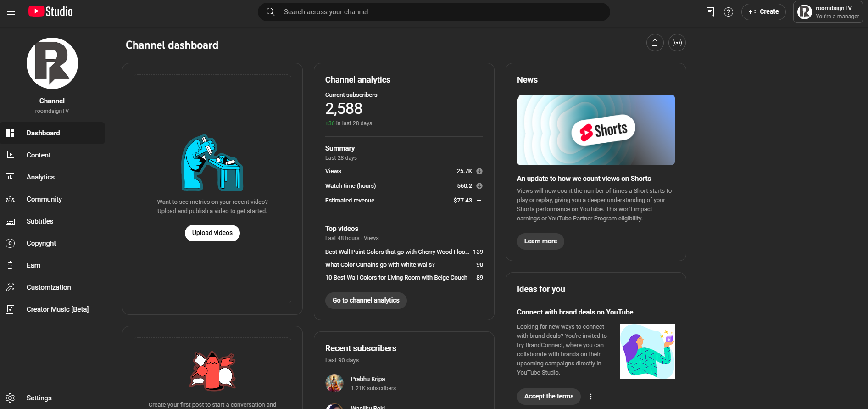Open Creator Music [Beta]

pyautogui.click(x=52, y=309)
